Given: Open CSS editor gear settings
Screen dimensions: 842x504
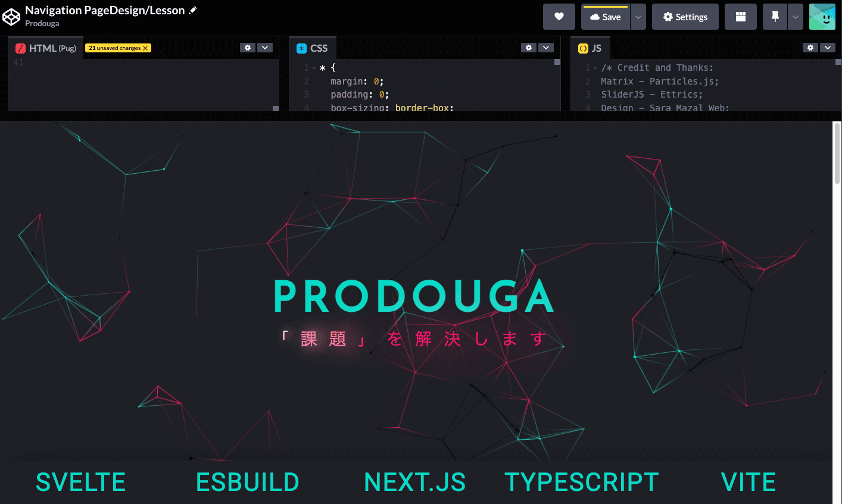Looking at the screenshot, I should pyautogui.click(x=529, y=48).
